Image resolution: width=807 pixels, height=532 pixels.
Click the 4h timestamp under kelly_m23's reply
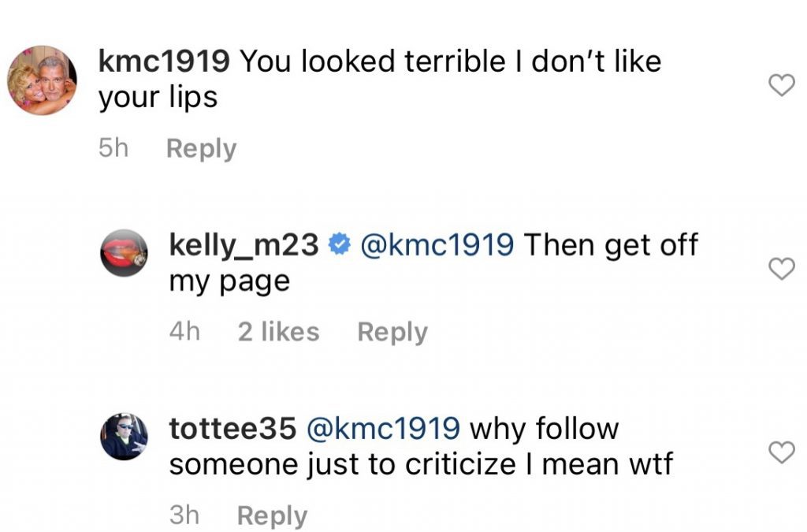[184, 331]
